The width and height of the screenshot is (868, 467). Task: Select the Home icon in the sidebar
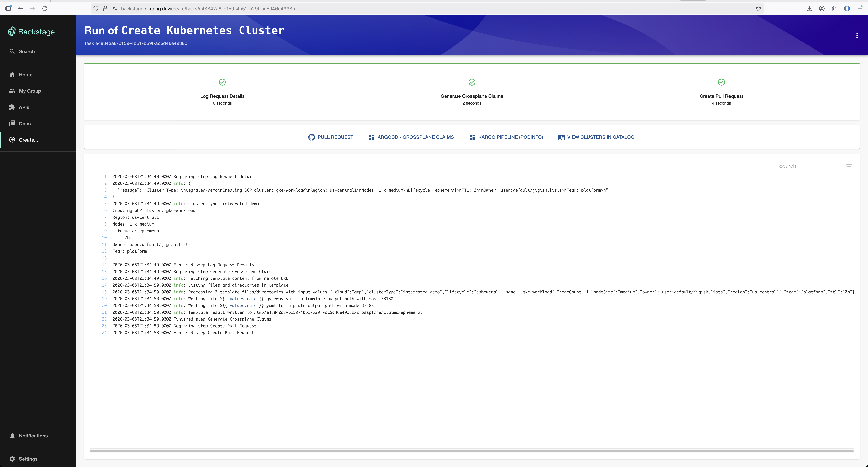(x=12, y=74)
